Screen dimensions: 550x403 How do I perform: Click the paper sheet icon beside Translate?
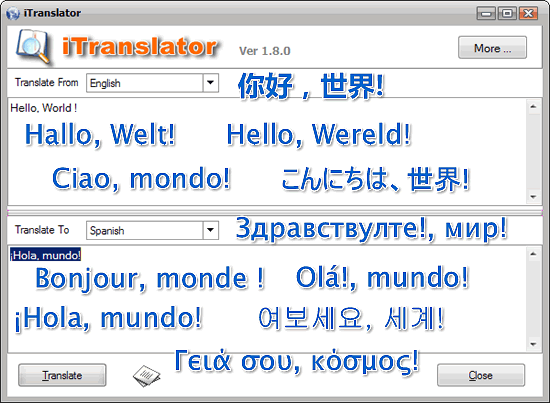coord(147,376)
